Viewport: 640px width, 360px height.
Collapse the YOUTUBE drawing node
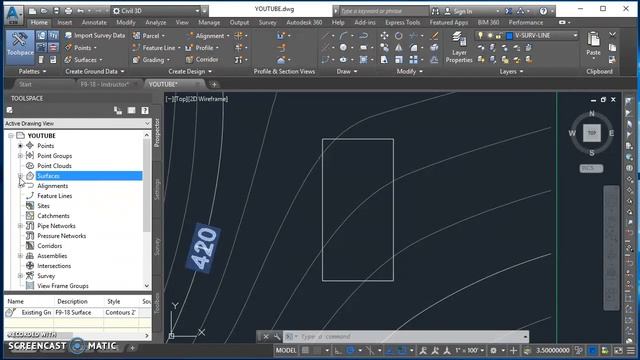[11, 136]
